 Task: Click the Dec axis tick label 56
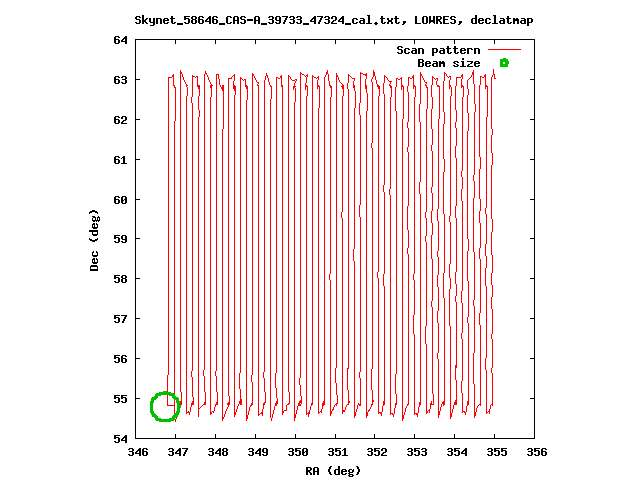(120, 359)
